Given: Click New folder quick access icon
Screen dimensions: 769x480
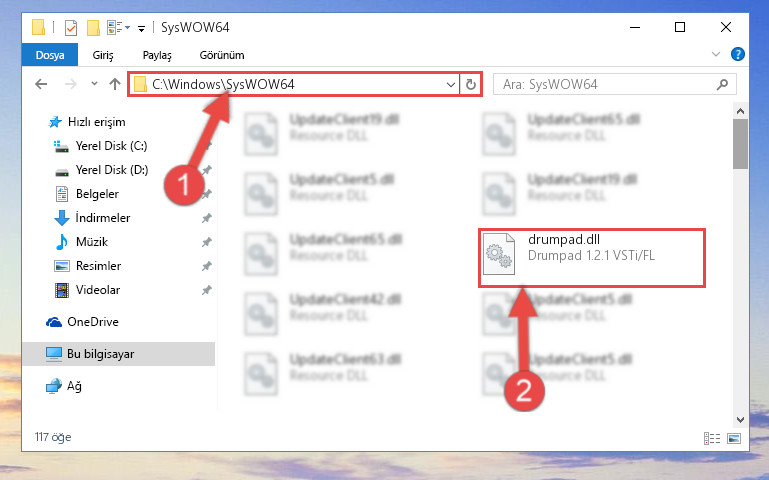Looking at the screenshot, I should (93, 27).
